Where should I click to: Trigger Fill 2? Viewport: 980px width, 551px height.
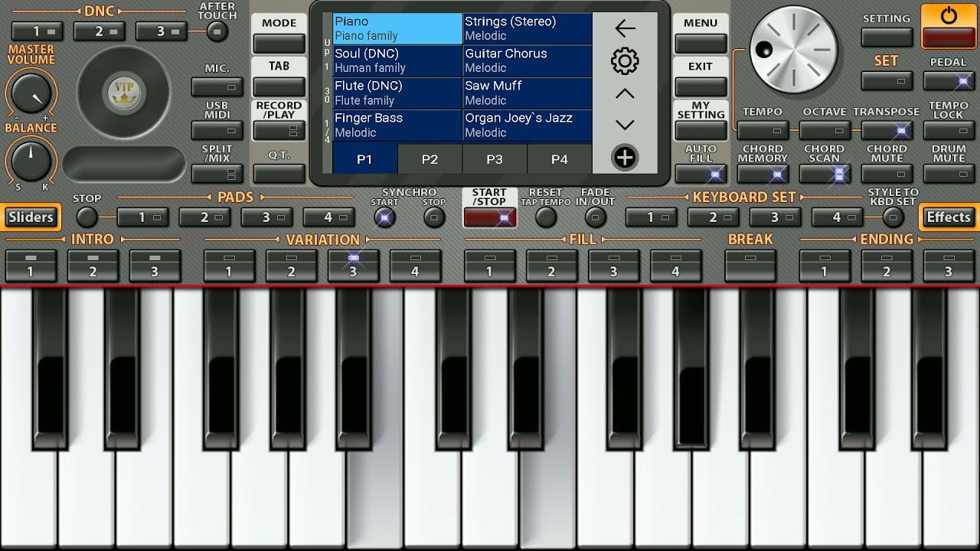551,266
